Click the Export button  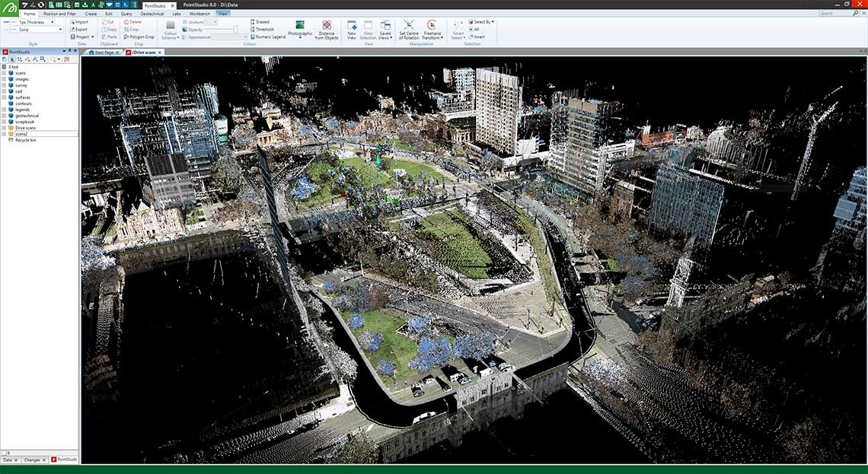pos(78,30)
